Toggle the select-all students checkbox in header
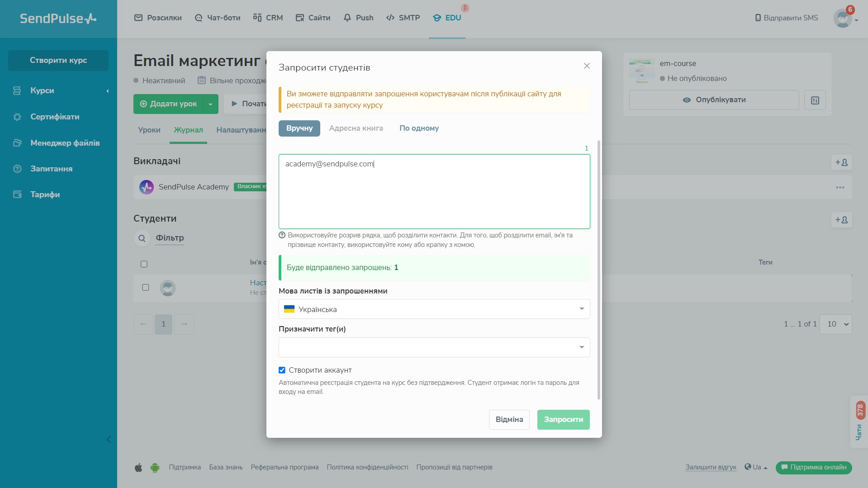Screen dimensions: 868x488 (144, 264)
